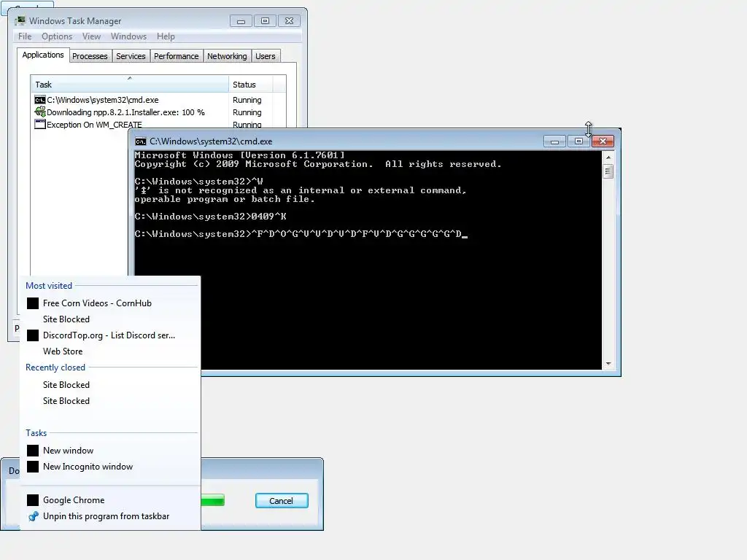The width and height of the screenshot is (747, 560).
Task: Click the black icon beside DiscordTop.org
Action: tap(32, 335)
